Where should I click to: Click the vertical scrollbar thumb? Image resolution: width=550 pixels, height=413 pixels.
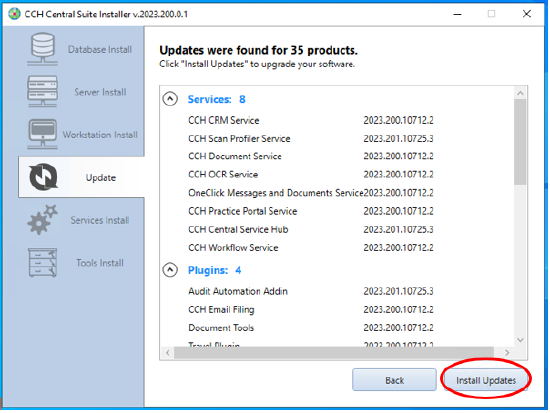point(520,142)
